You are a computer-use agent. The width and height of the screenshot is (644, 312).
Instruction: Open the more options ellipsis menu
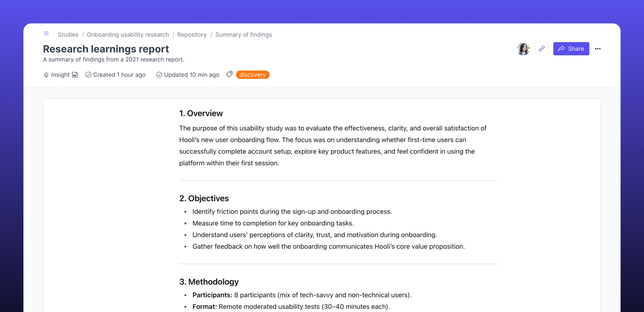598,49
